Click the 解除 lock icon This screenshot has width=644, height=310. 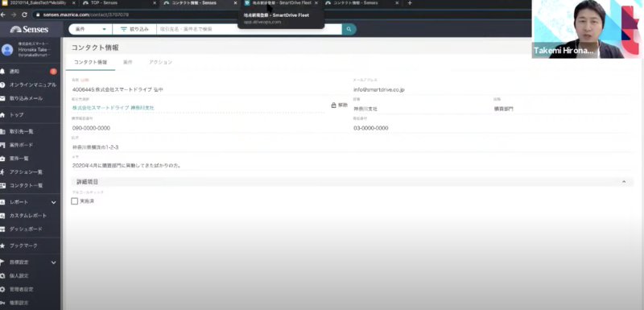point(333,105)
